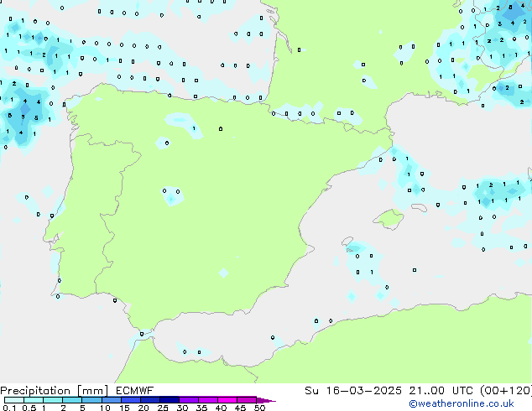The image size is (532, 411).
Task: Click the '0.5' legend value label
Action: [29, 408]
